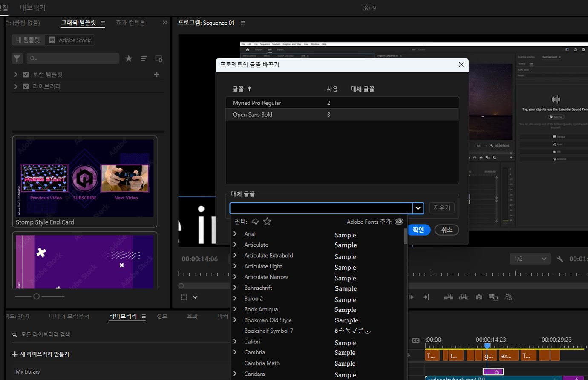588x380 pixels.
Task: Expand the Articulate font family
Action: pyautogui.click(x=235, y=245)
